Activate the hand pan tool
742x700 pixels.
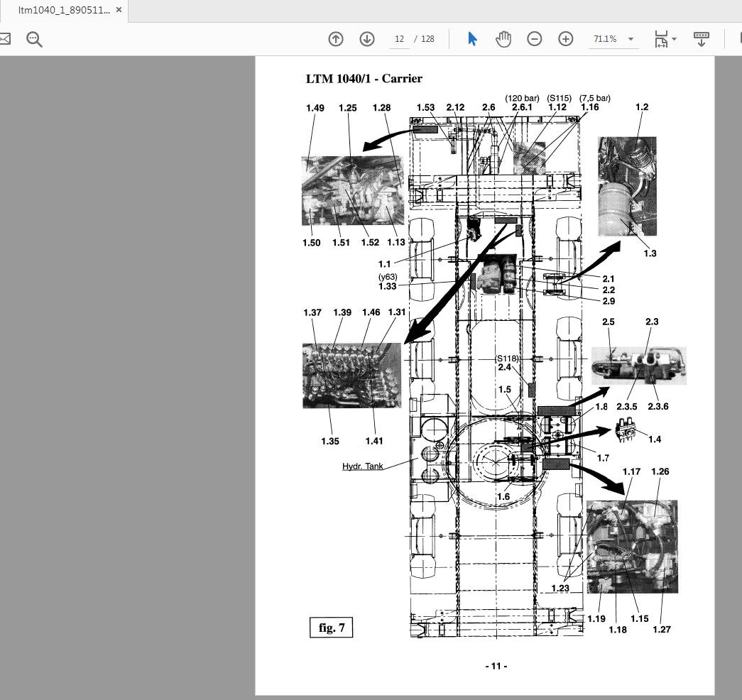503,39
